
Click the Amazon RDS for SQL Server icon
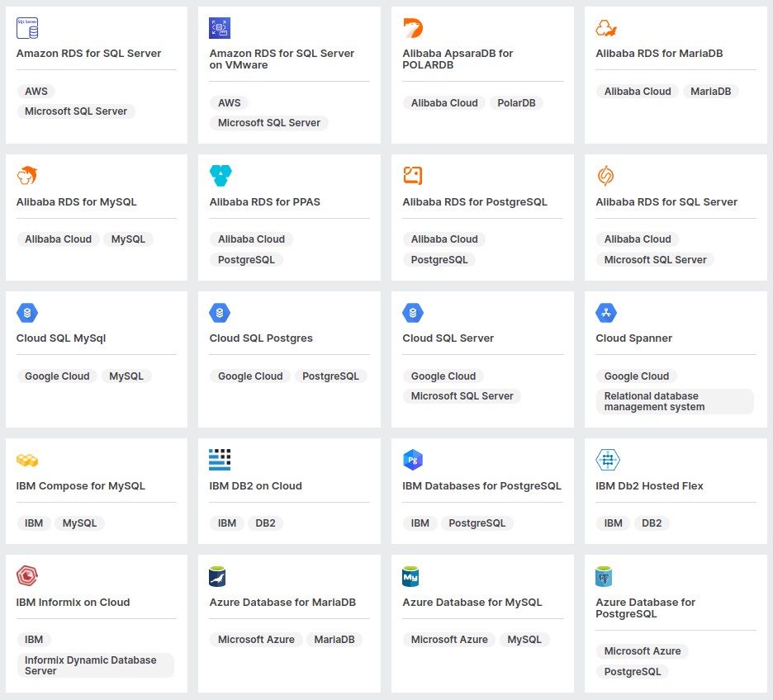point(27,28)
